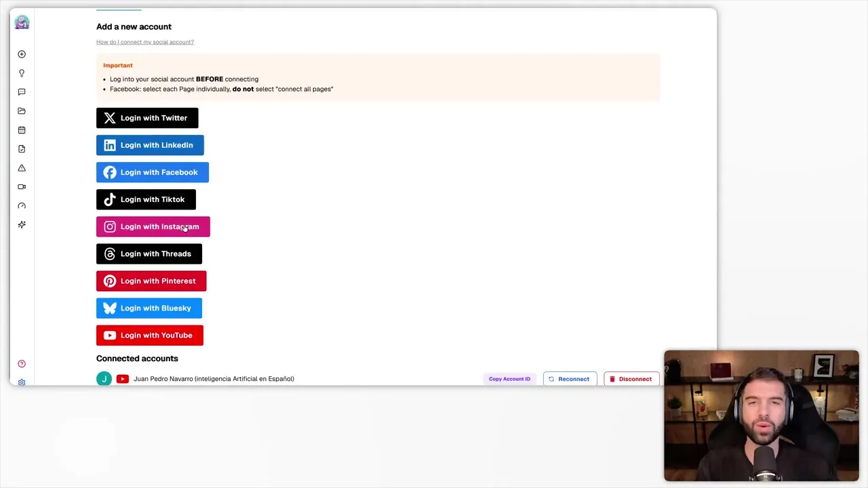
Task: Open the folder sidebar icon
Action: coord(22,111)
